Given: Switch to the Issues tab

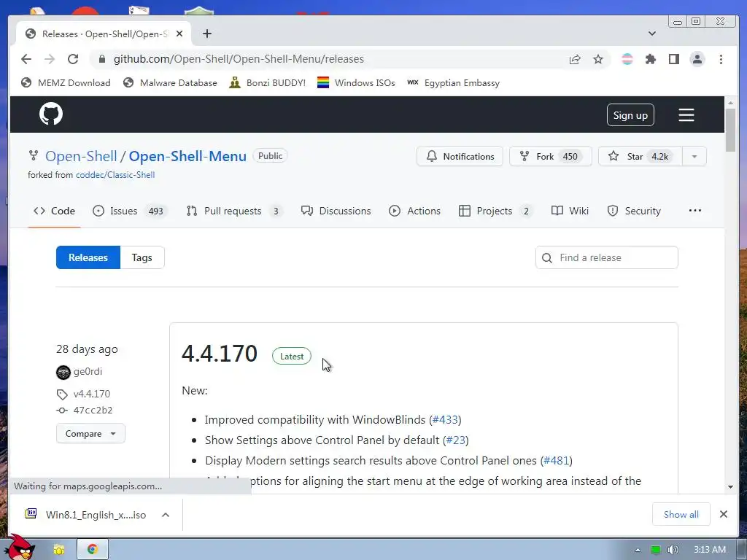Looking at the screenshot, I should tap(130, 211).
